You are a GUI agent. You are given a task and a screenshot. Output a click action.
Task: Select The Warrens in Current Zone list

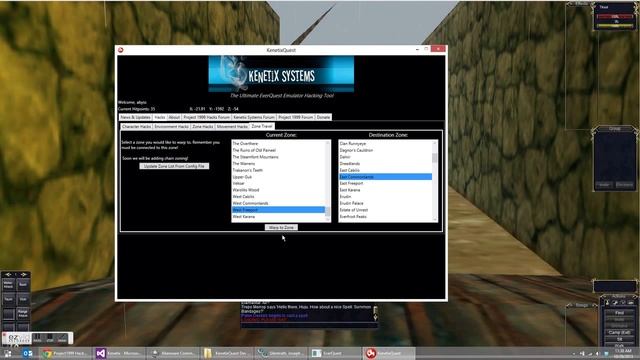click(x=278, y=164)
